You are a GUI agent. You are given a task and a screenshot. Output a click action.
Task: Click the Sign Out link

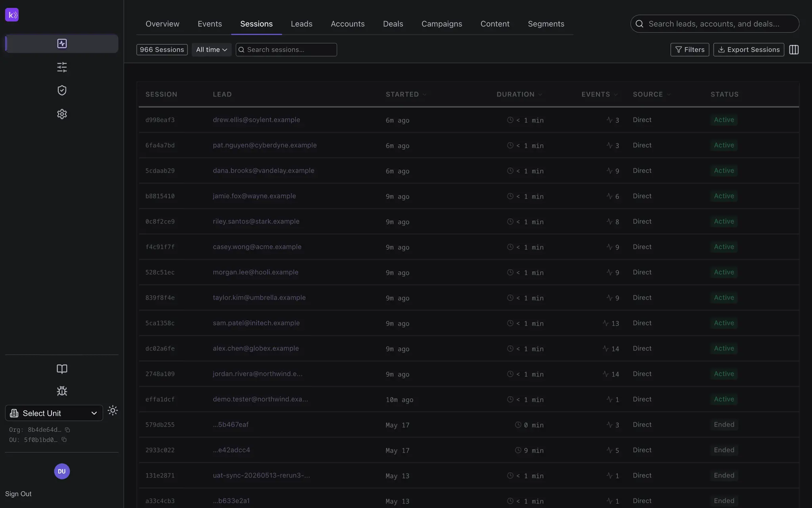(x=18, y=494)
